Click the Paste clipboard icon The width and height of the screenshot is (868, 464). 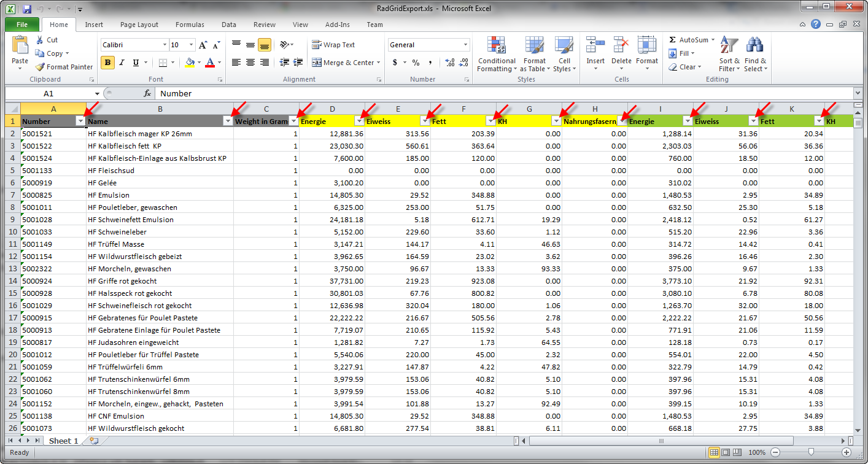click(x=20, y=45)
